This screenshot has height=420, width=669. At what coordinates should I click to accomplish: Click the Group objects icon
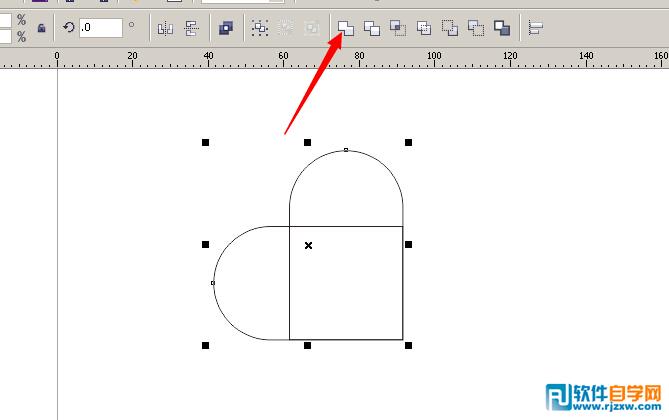coord(260,28)
